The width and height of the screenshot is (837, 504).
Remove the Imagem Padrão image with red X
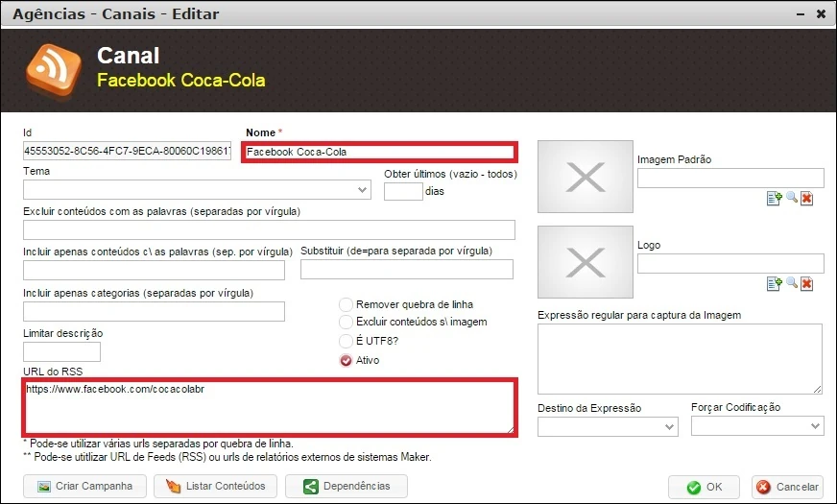point(806,198)
